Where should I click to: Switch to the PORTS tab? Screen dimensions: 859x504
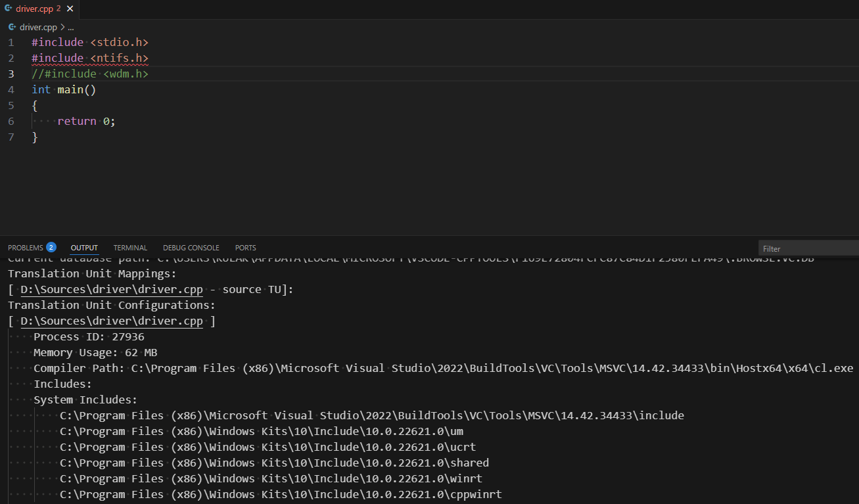coord(245,248)
